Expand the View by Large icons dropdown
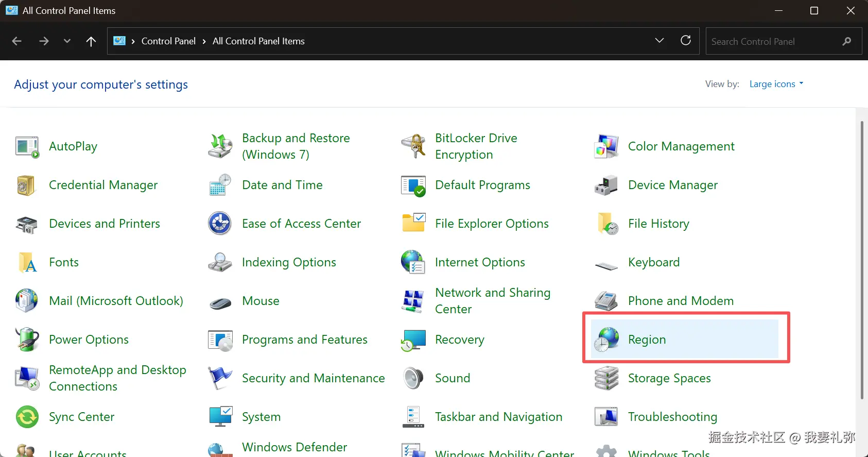 pyautogui.click(x=776, y=84)
